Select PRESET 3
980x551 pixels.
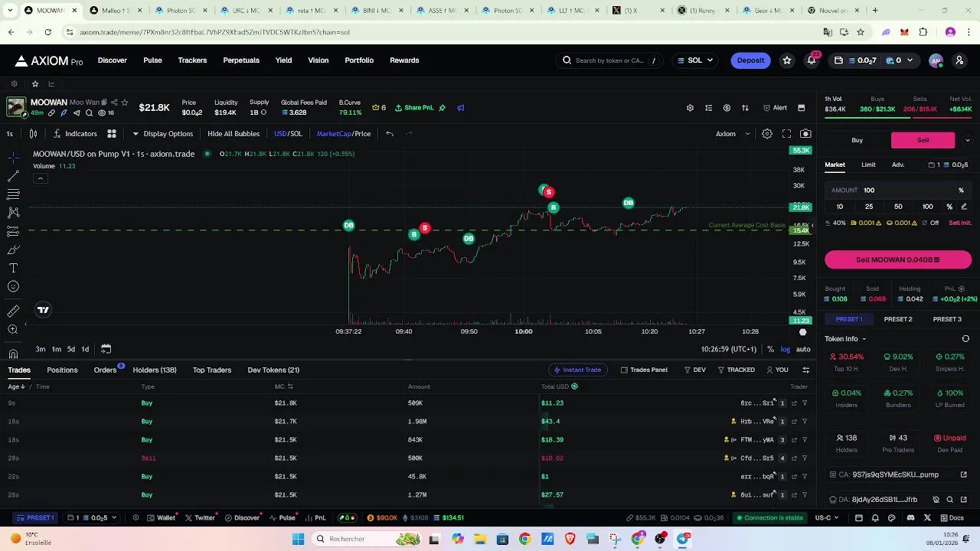click(x=947, y=319)
